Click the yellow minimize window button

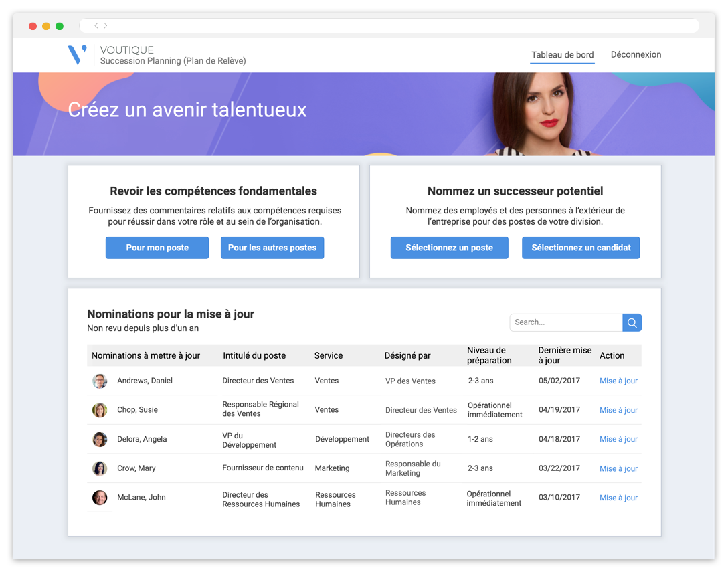(46, 26)
